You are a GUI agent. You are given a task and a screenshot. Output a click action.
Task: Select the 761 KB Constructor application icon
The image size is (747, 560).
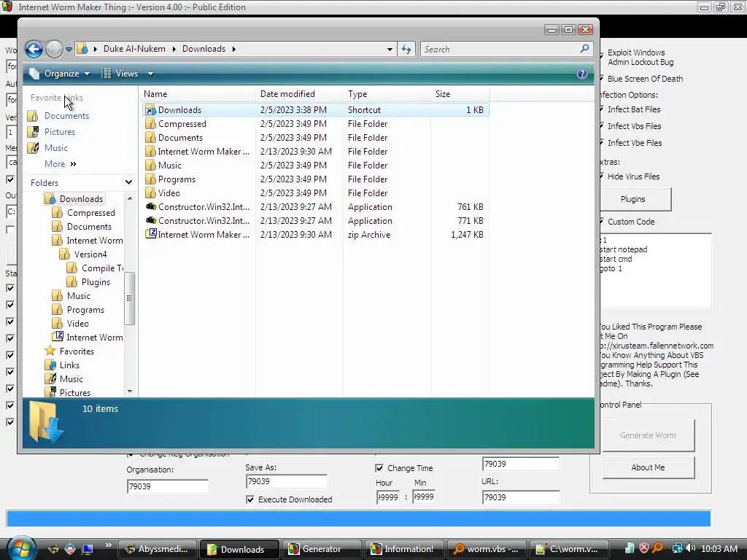[150, 206]
